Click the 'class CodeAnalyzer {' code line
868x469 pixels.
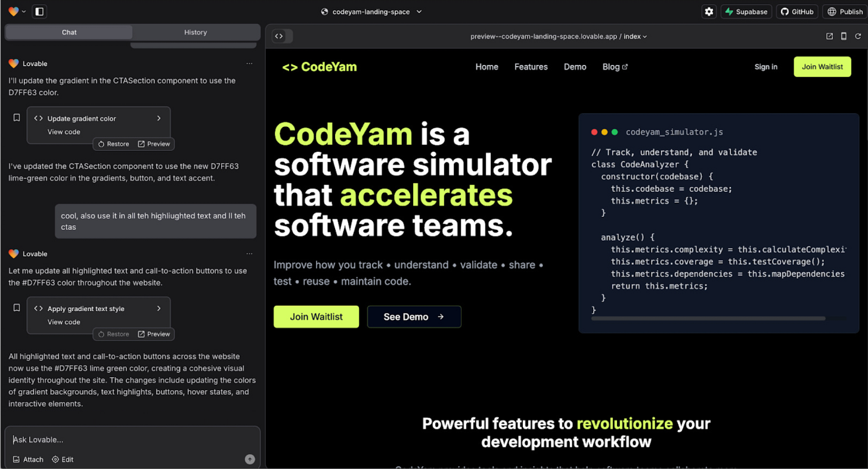coord(640,164)
